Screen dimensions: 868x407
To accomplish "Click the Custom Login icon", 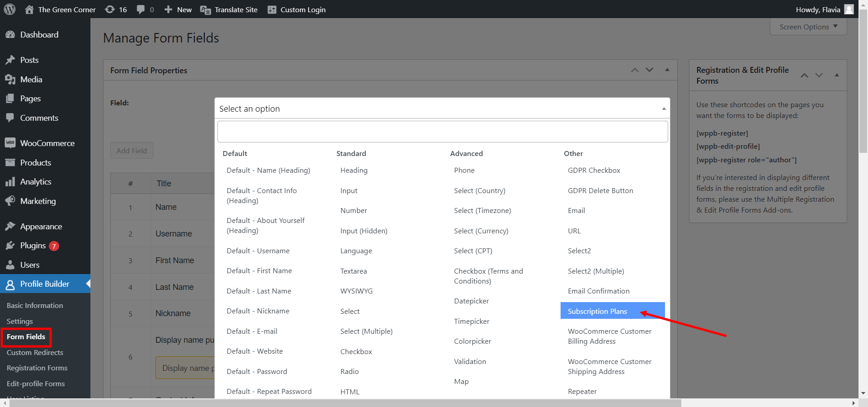I will pos(272,10).
